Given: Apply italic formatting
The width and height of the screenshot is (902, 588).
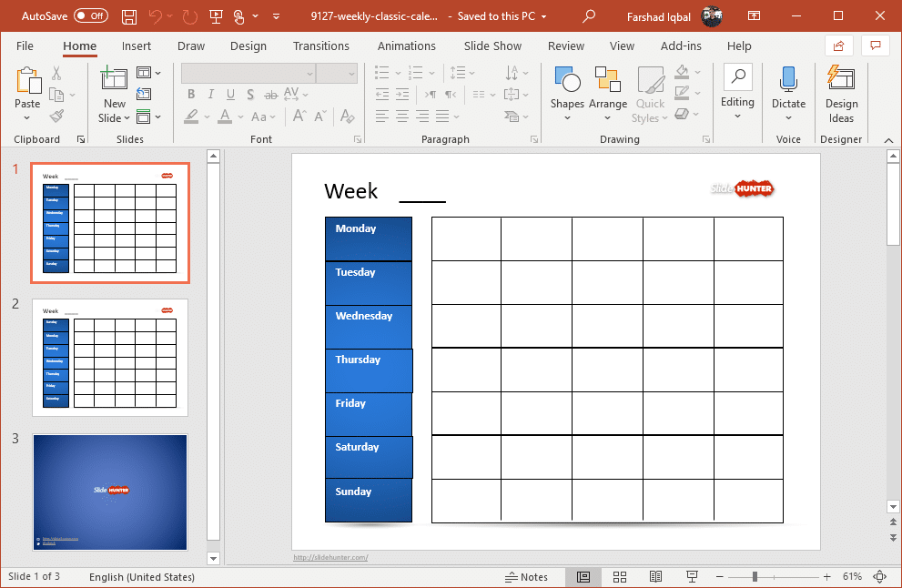Looking at the screenshot, I should (x=210, y=94).
